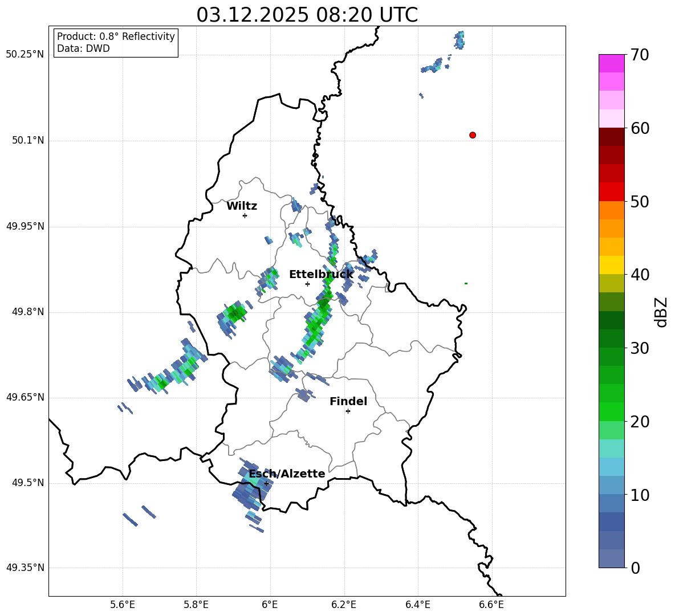
Task: Click the 6.4°E longitude label
Action: point(417,605)
